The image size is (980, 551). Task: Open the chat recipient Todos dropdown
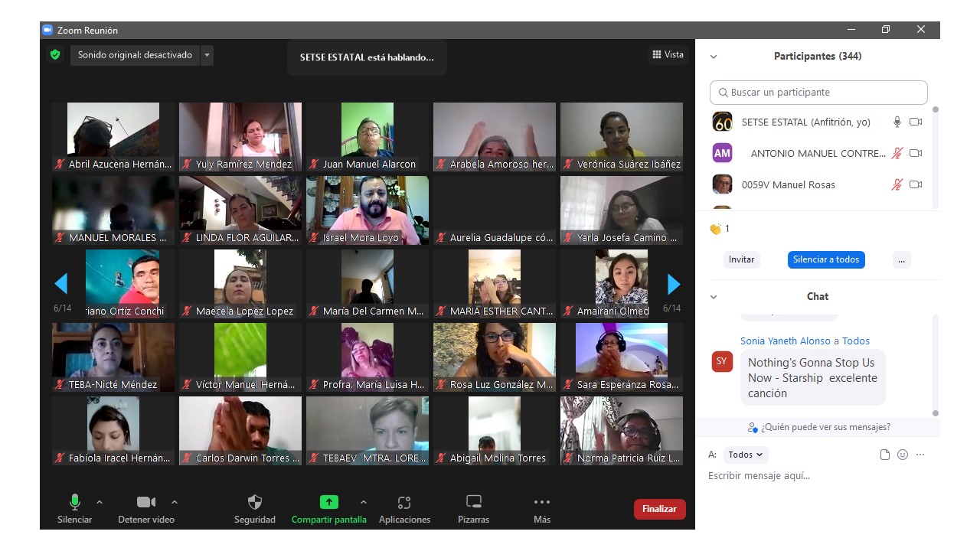(x=746, y=455)
